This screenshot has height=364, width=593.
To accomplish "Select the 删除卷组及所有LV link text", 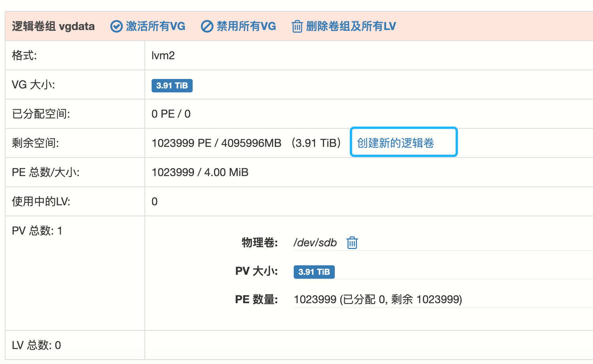I will (351, 26).
